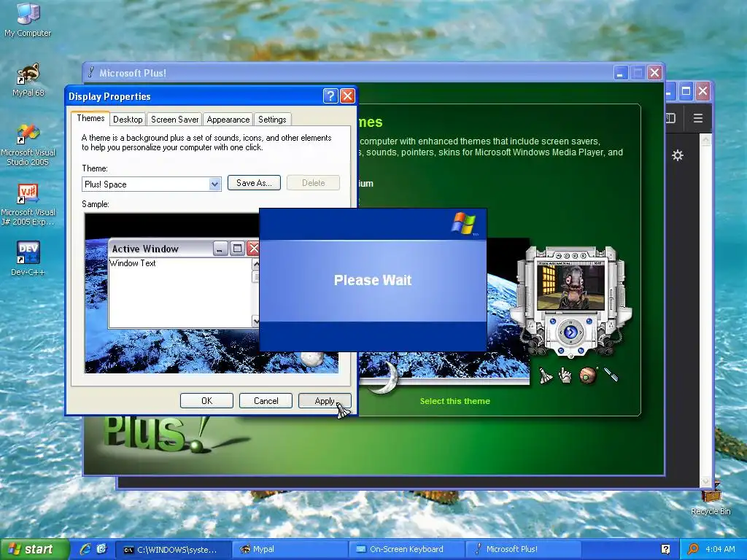Screen dimensions: 747x560
Task: Expand the Theme dropdown showing Plus! Space
Action: coord(215,184)
